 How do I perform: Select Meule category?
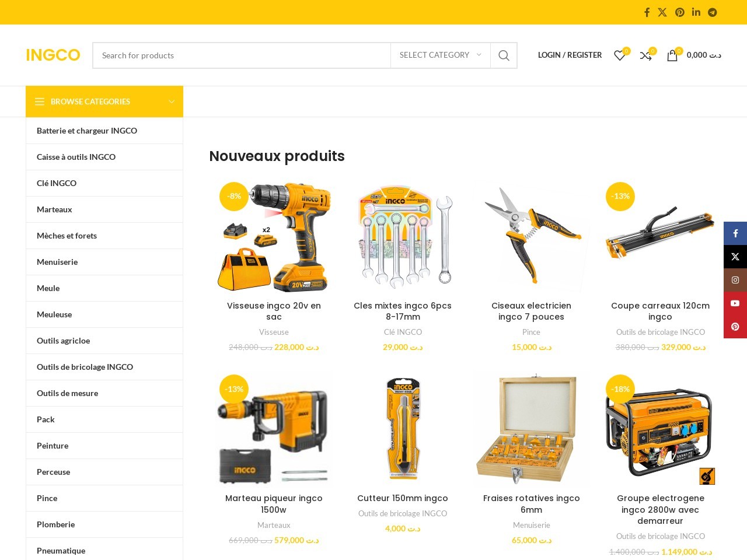pos(104,288)
